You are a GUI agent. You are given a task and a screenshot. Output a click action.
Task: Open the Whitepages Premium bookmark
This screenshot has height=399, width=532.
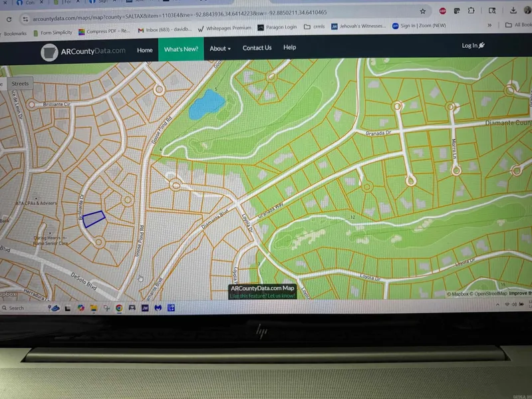[x=224, y=28]
